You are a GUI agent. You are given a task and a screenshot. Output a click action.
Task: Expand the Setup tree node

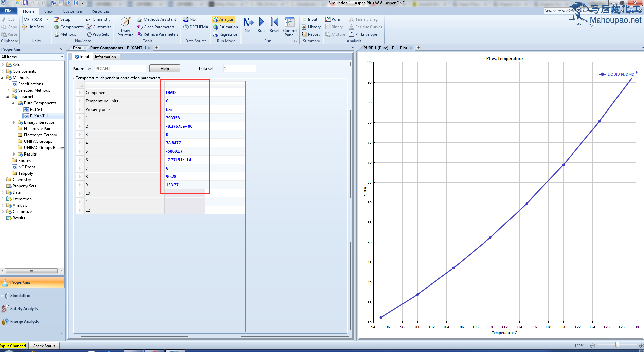2,65
